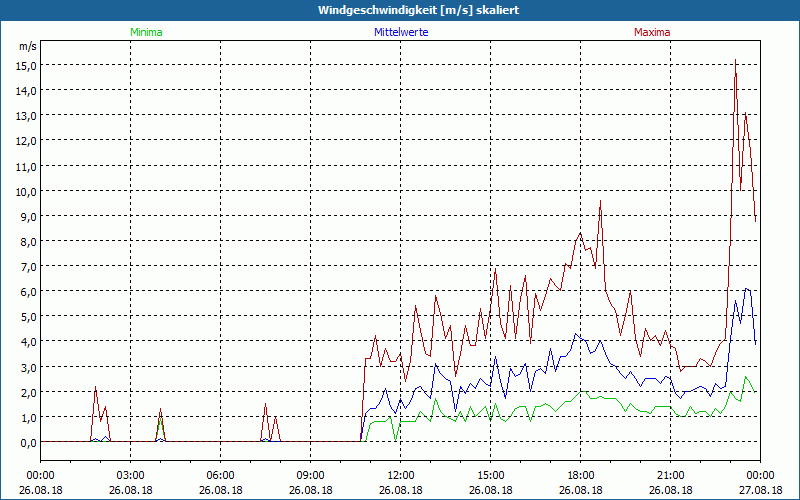Click the '10,0' y-axis value
The height and width of the screenshot is (500, 800).
point(26,192)
